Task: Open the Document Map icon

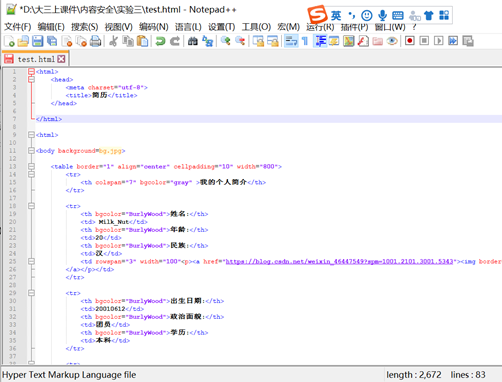Action: click(x=348, y=41)
